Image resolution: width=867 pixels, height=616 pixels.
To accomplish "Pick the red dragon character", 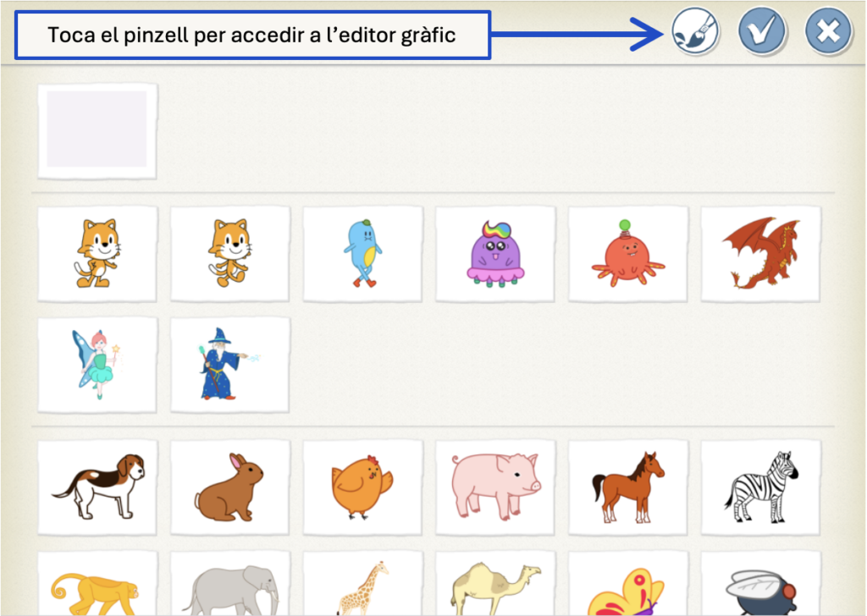I will tap(760, 253).
